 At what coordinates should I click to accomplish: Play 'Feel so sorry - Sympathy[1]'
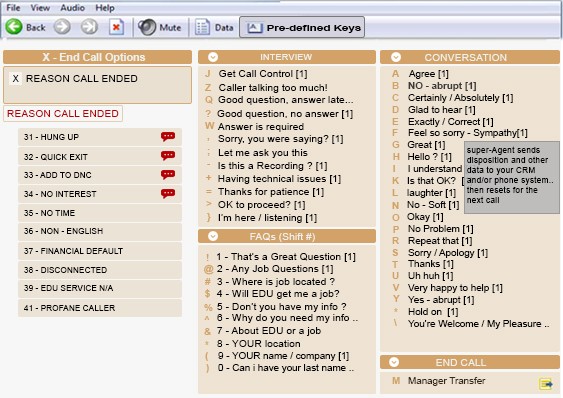click(468, 133)
